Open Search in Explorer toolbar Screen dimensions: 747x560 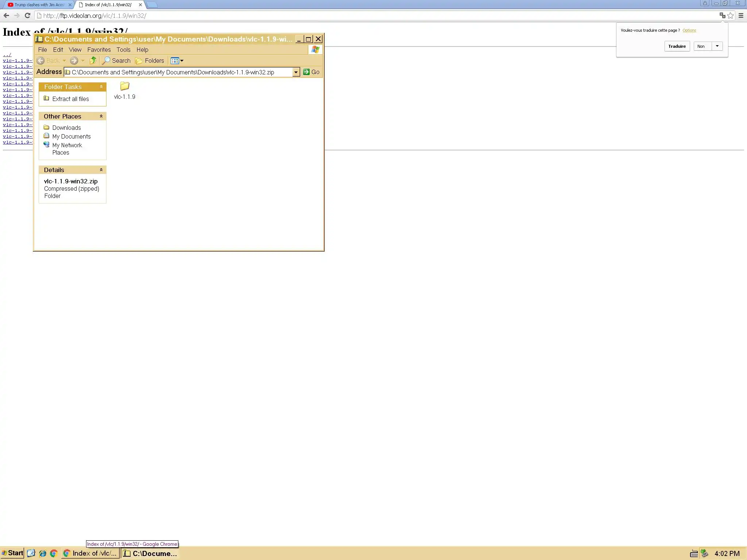(x=116, y=61)
